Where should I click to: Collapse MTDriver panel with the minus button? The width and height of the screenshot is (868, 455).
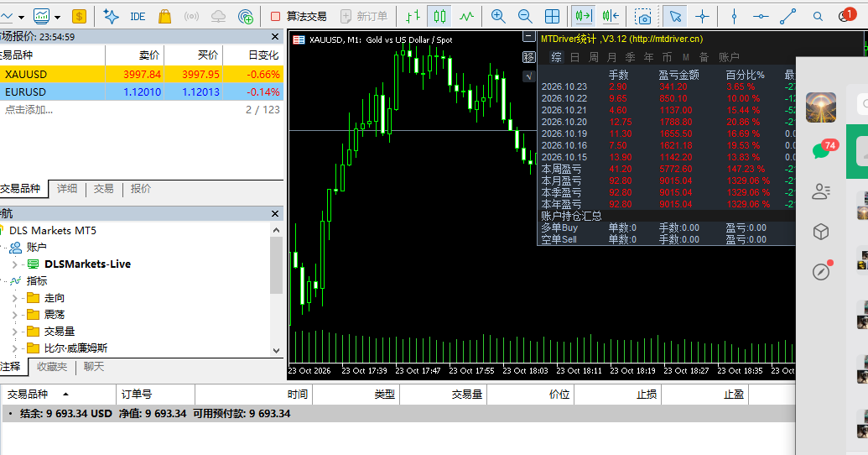(529, 37)
